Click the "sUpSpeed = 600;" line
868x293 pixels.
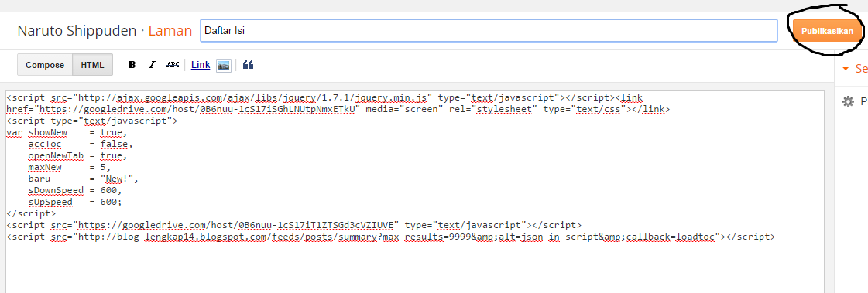click(x=75, y=203)
